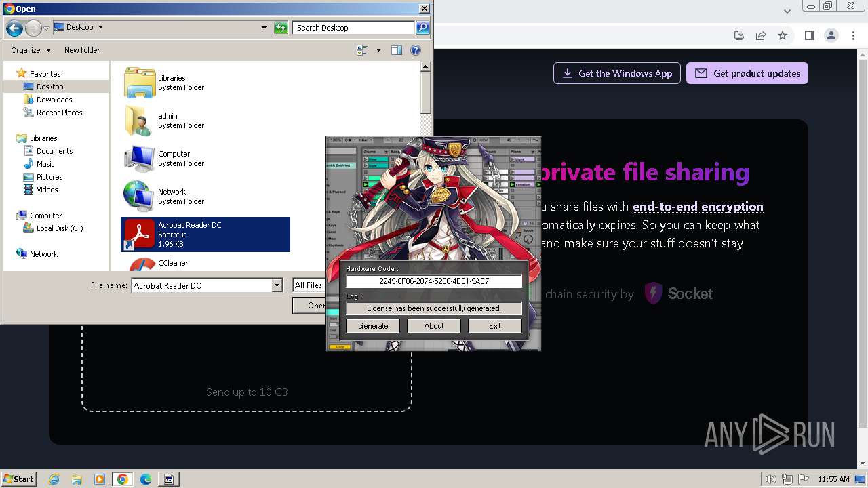Image resolution: width=868 pixels, height=488 pixels.
Task: Focus the Search Desktop field
Action: click(x=354, y=28)
